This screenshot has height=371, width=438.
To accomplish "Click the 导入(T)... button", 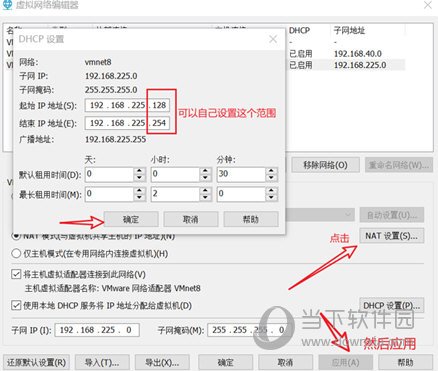I will click(102, 362).
